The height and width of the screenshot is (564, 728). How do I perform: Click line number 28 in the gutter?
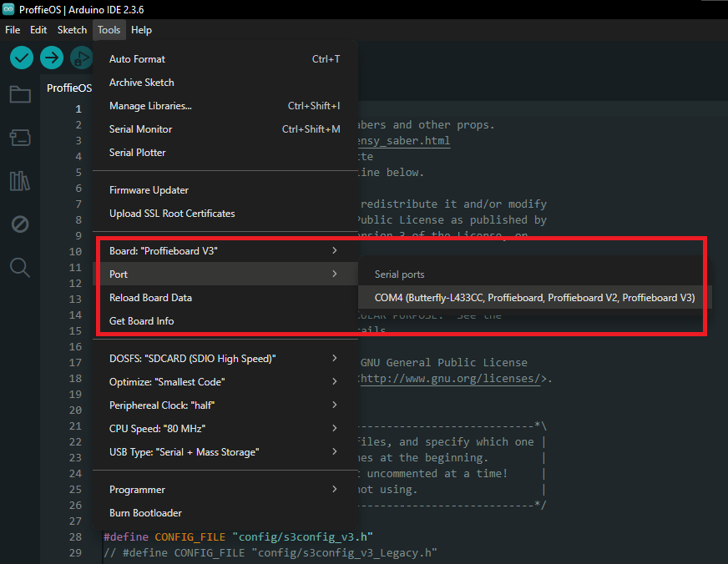coord(75,536)
